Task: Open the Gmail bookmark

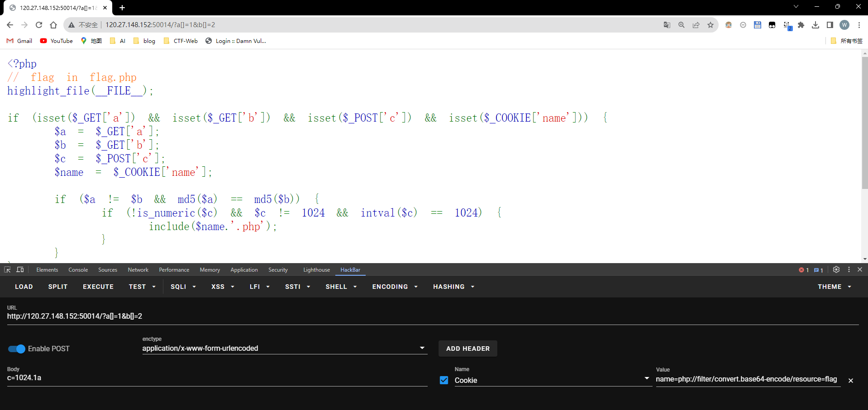Action: (19, 41)
